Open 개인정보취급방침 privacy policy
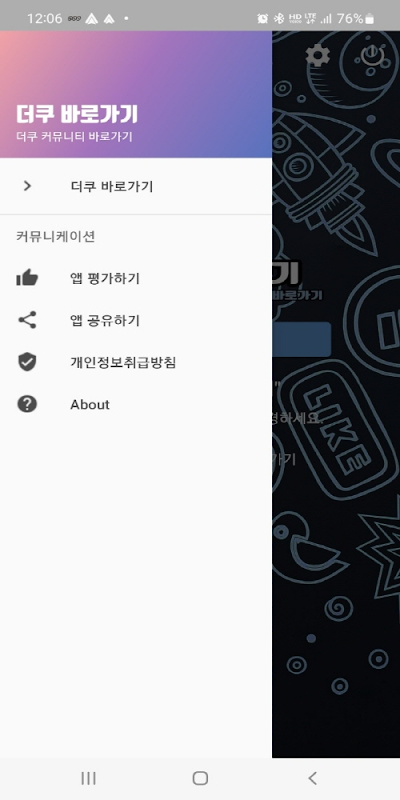Viewport: 400px width, 800px height. tap(136, 362)
